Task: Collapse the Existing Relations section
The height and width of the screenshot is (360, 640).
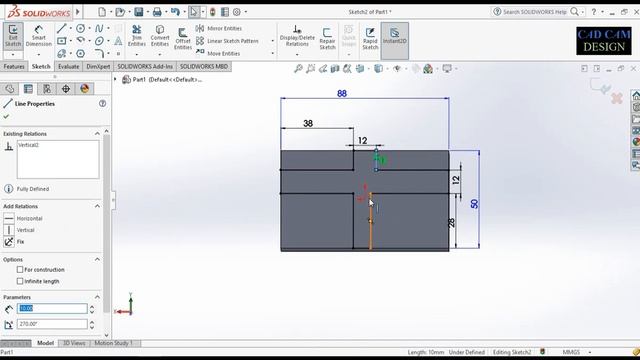Action: 97,134
